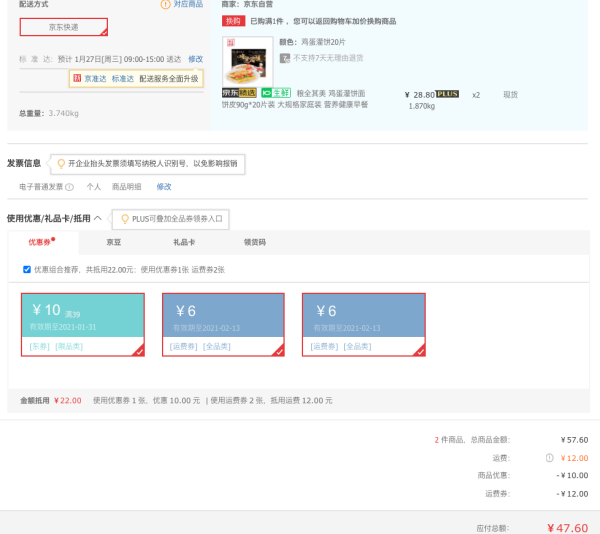Switch to the 礼品卡 tab
Image resolution: width=600 pixels, height=534 pixels.
184,242
